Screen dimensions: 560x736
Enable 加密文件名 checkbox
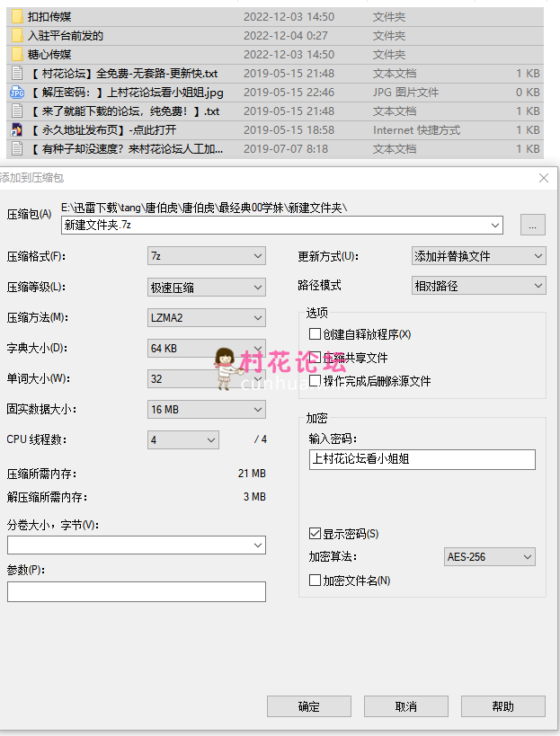pyautogui.click(x=315, y=581)
